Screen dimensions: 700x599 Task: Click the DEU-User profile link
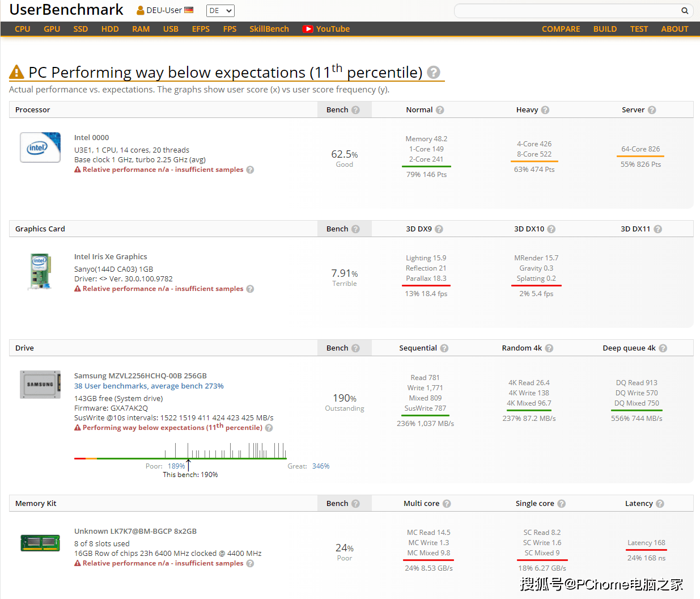[164, 10]
